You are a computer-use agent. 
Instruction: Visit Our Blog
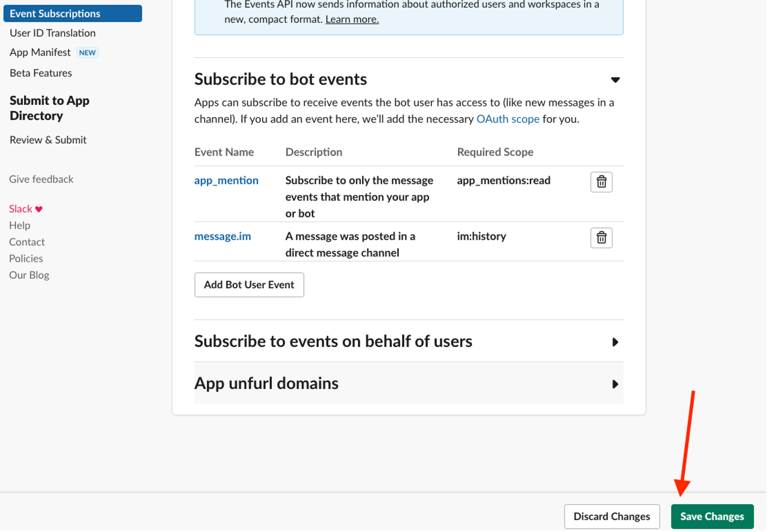click(x=29, y=275)
